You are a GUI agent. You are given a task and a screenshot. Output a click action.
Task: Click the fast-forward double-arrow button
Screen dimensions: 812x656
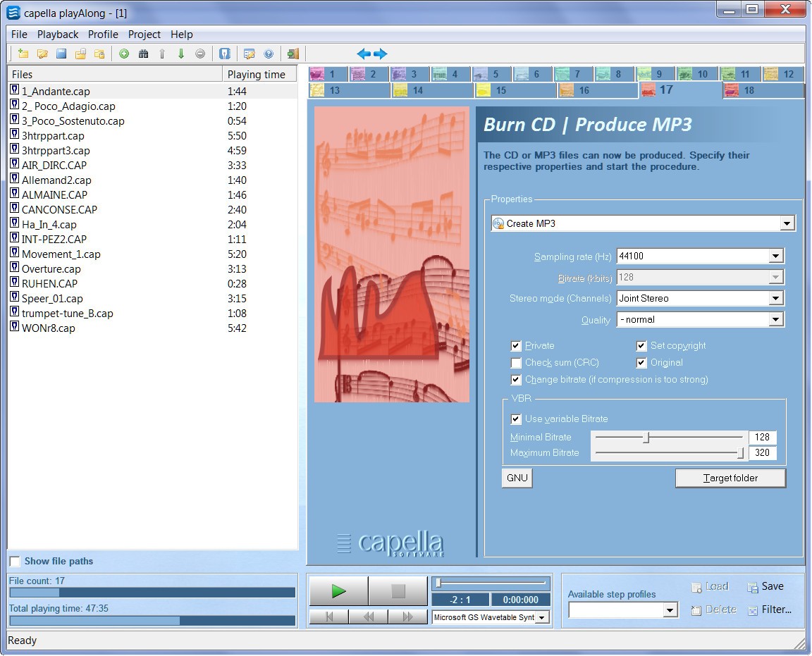pyautogui.click(x=407, y=617)
